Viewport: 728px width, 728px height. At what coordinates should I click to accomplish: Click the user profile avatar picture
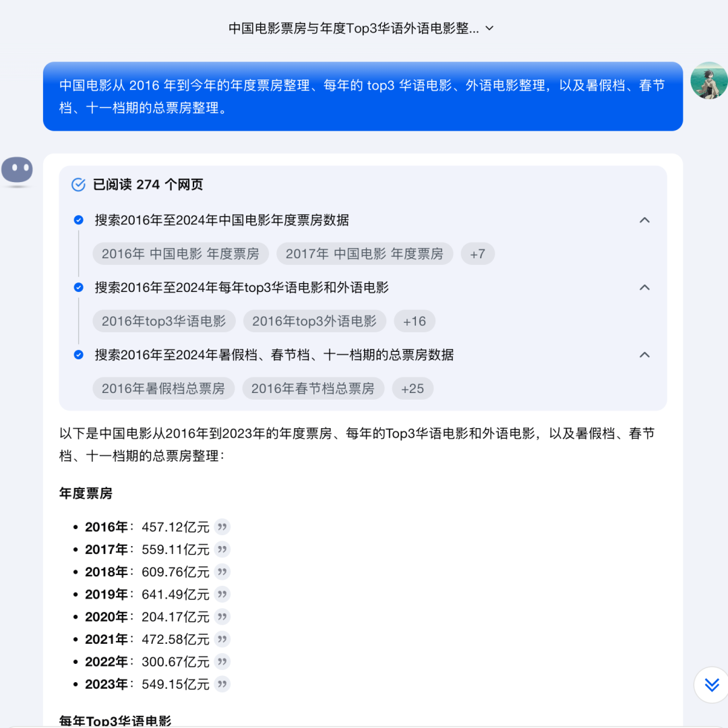coord(708,81)
